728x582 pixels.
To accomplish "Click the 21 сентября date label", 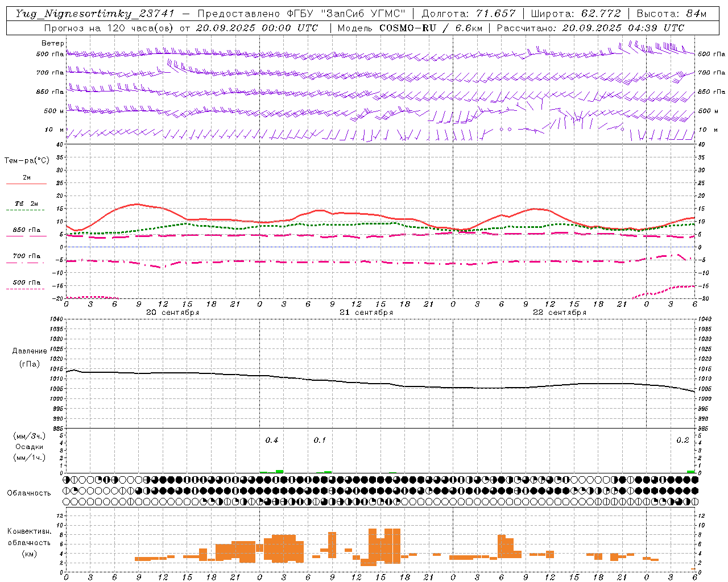I will 366,313.
